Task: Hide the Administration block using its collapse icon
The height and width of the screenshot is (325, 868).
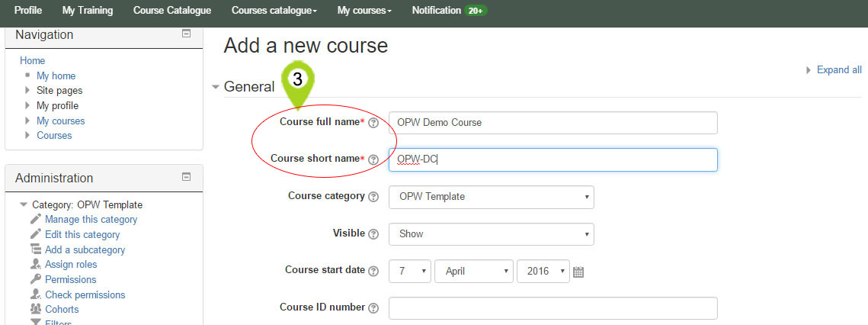Action: 187,177
